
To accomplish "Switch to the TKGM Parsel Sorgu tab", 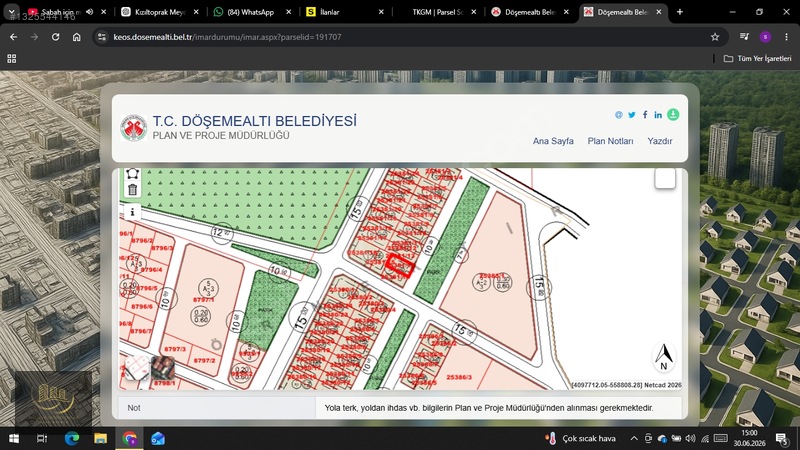I will (x=437, y=12).
